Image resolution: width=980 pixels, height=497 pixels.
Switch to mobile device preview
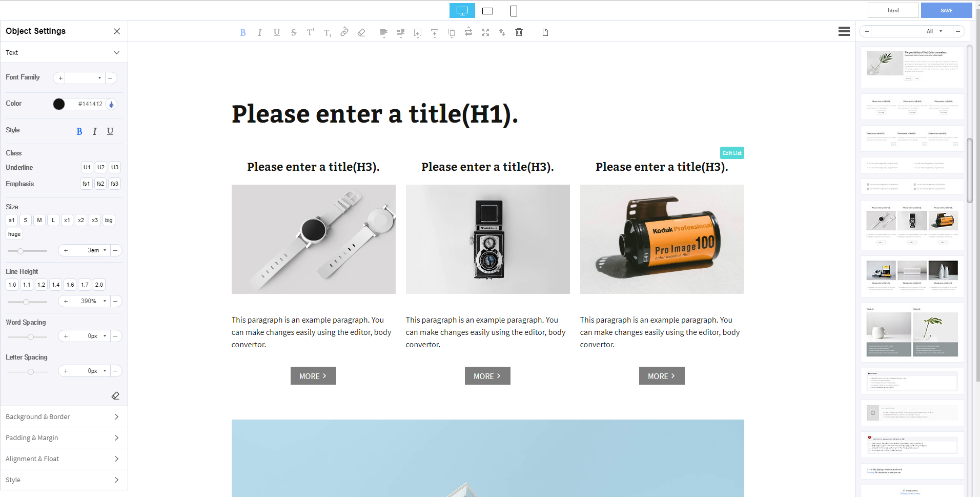[514, 11]
